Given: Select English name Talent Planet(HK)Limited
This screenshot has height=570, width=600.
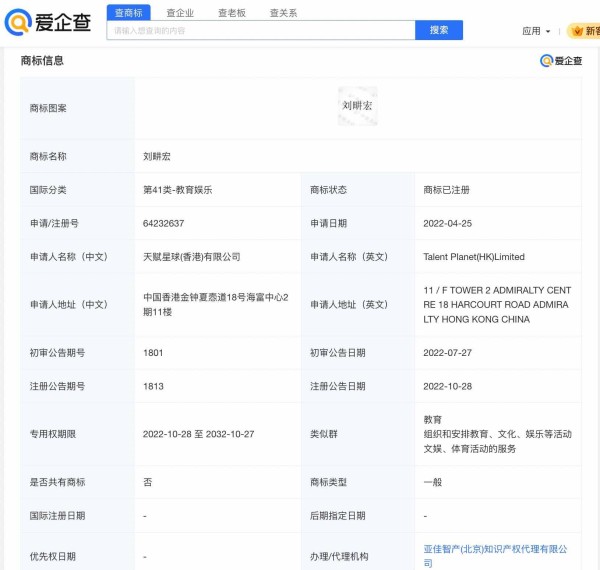Looking at the screenshot, I should pyautogui.click(x=474, y=257).
